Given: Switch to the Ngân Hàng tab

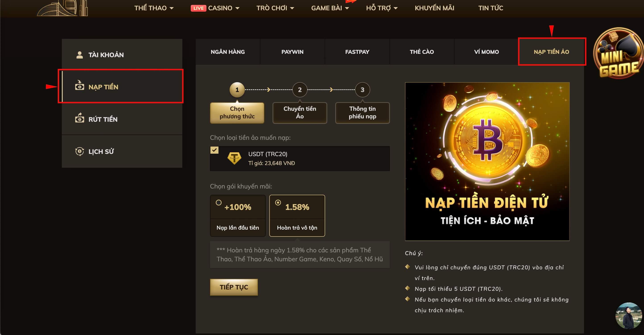Looking at the screenshot, I should (228, 52).
